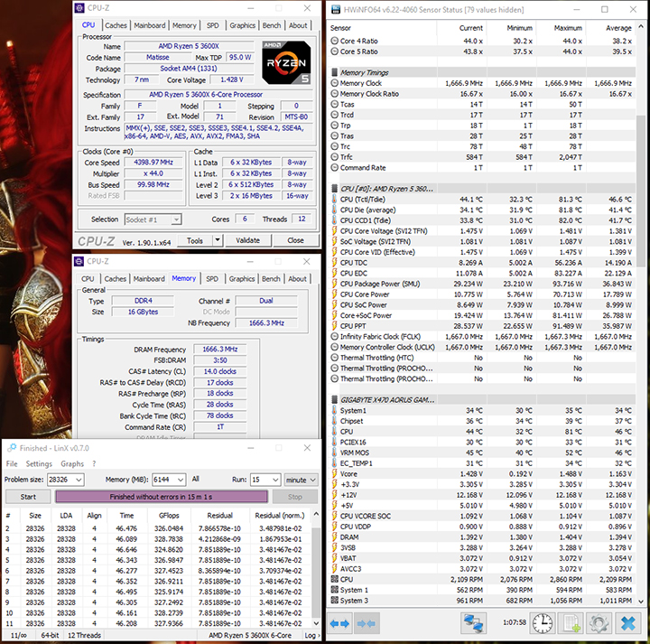Open the Settings menu in LinX
Image resolution: width=650 pixels, height=644 pixels.
[39, 463]
